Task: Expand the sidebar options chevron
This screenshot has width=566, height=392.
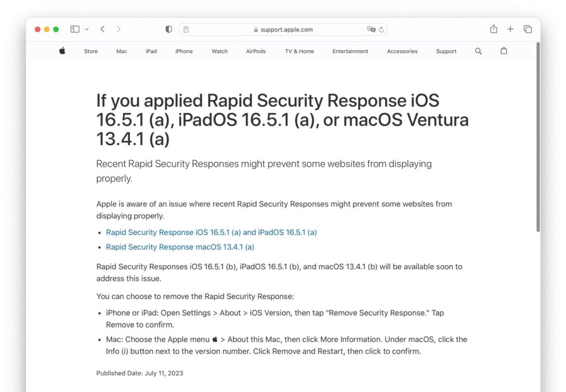Action: [x=86, y=29]
